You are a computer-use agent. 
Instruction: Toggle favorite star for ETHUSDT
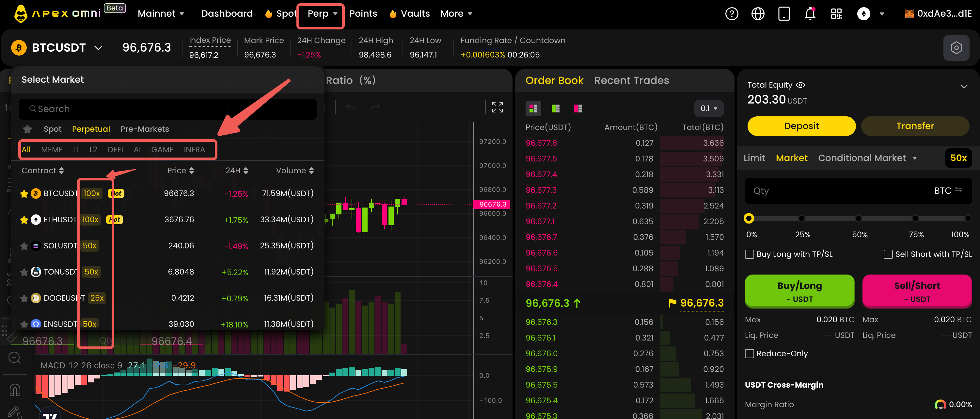pos(24,220)
